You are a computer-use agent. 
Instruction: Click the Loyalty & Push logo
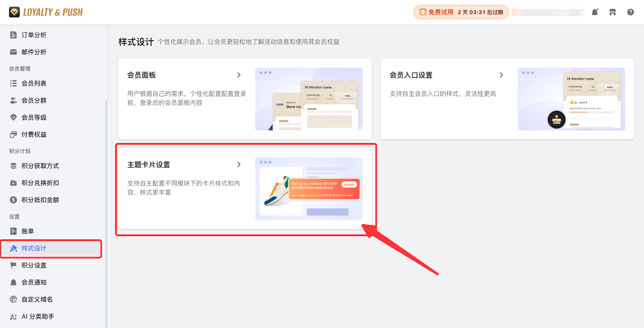coord(46,12)
